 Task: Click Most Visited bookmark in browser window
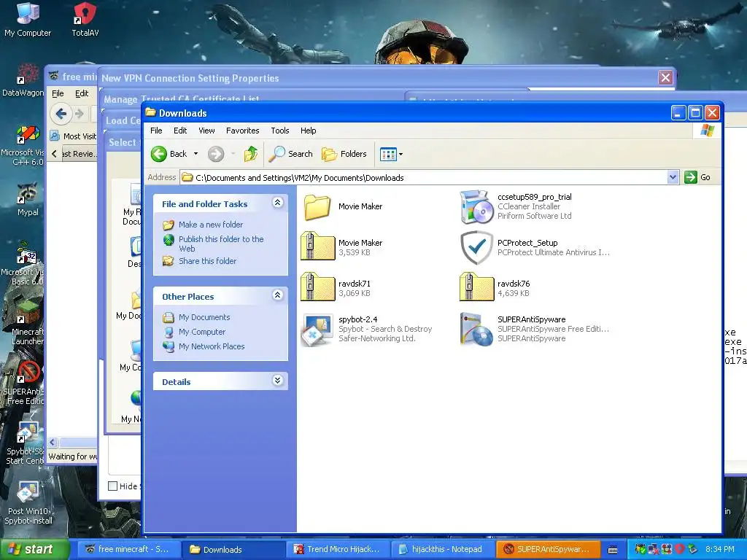tap(74, 136)
